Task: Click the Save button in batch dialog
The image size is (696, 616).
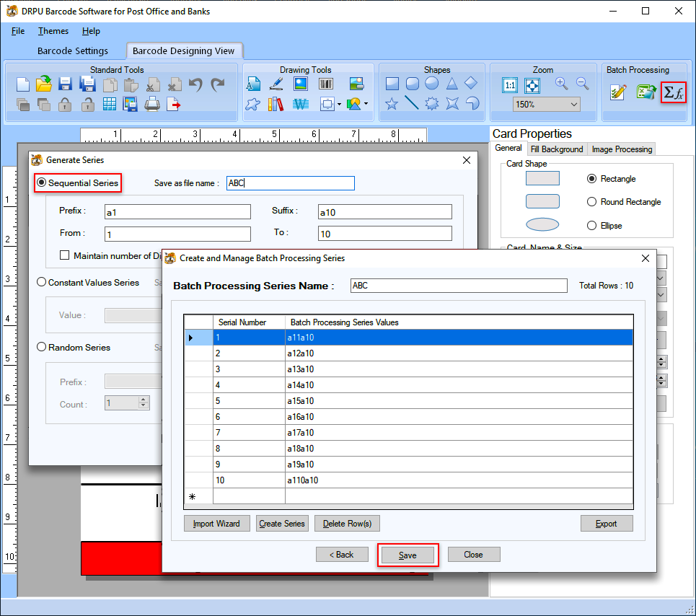Action: [x=408, y=555]
